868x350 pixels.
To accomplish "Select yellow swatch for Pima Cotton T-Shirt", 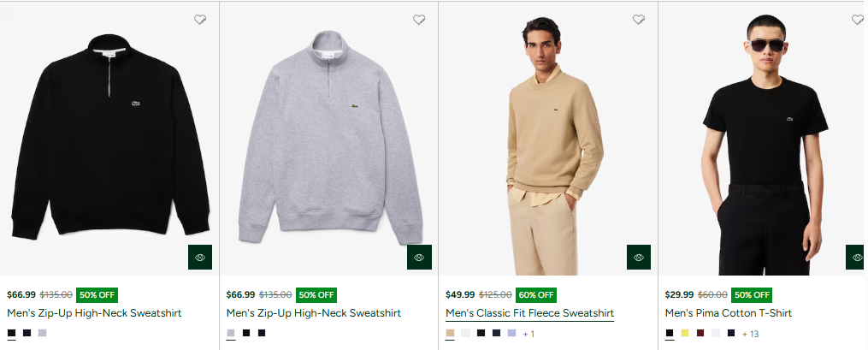I will [x=685, y=333].
